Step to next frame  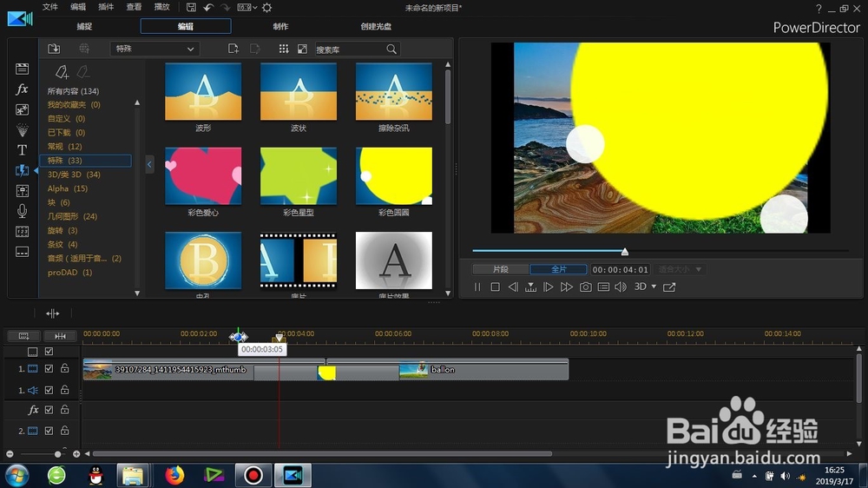(x=548, y=287)
